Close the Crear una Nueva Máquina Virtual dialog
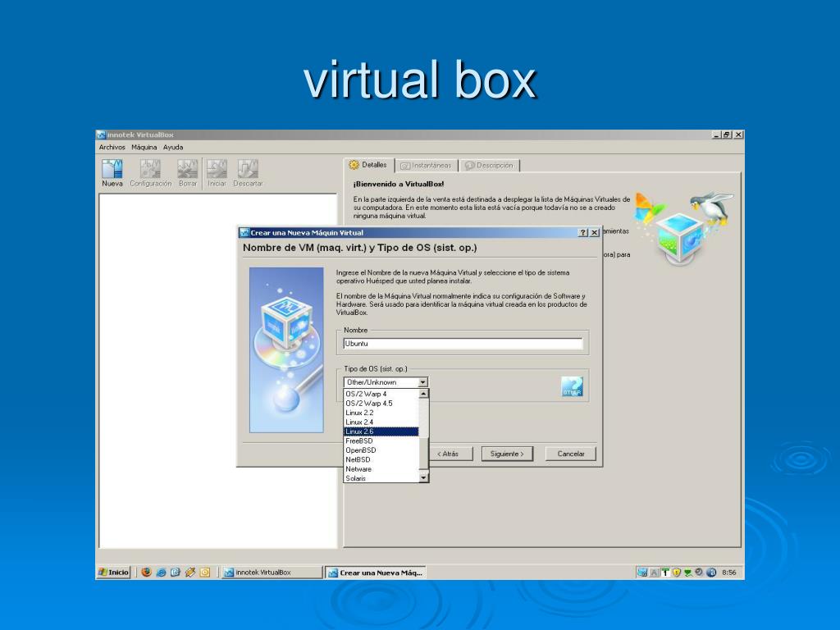Screen dimensions: 840x630 pyautogui.click(x=594, y=232)
